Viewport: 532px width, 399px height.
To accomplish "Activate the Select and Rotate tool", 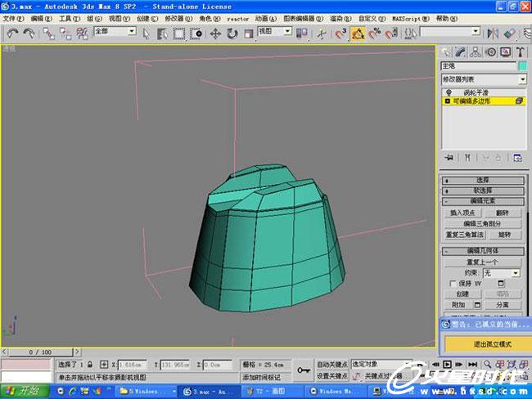I will click(232, 34).
